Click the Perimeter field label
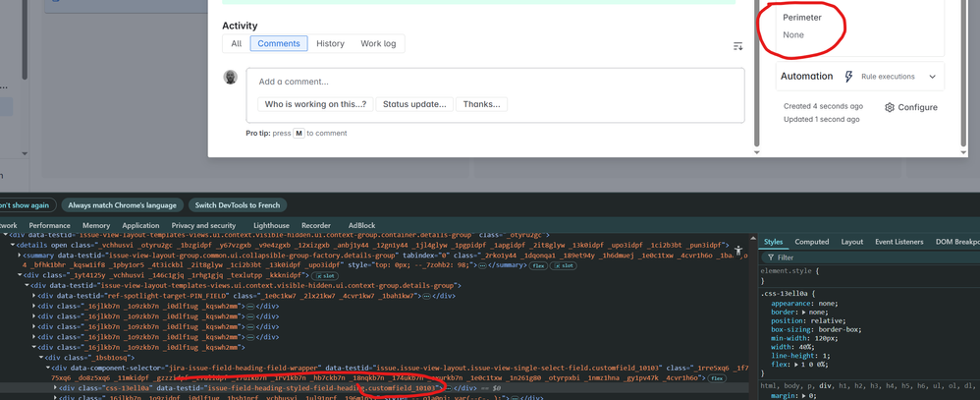This screenshot has width=980, height=400. [802, 18]
